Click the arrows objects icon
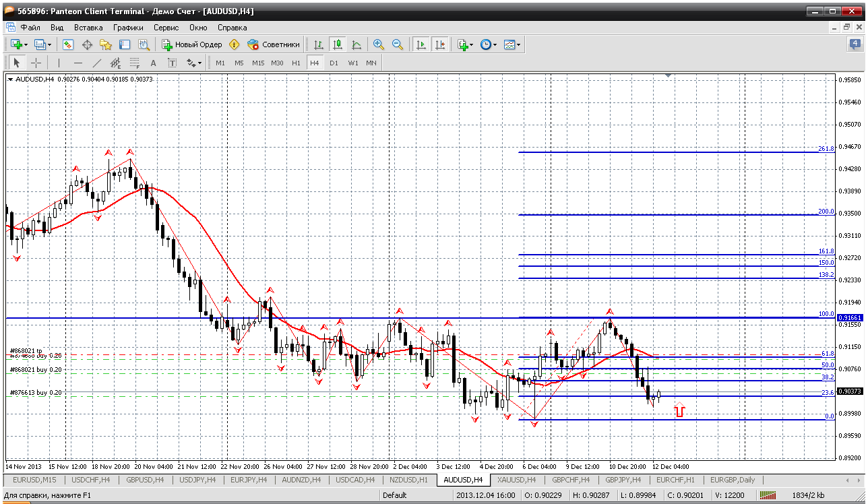This screenshot has height=504, width=868. point(191,63)
